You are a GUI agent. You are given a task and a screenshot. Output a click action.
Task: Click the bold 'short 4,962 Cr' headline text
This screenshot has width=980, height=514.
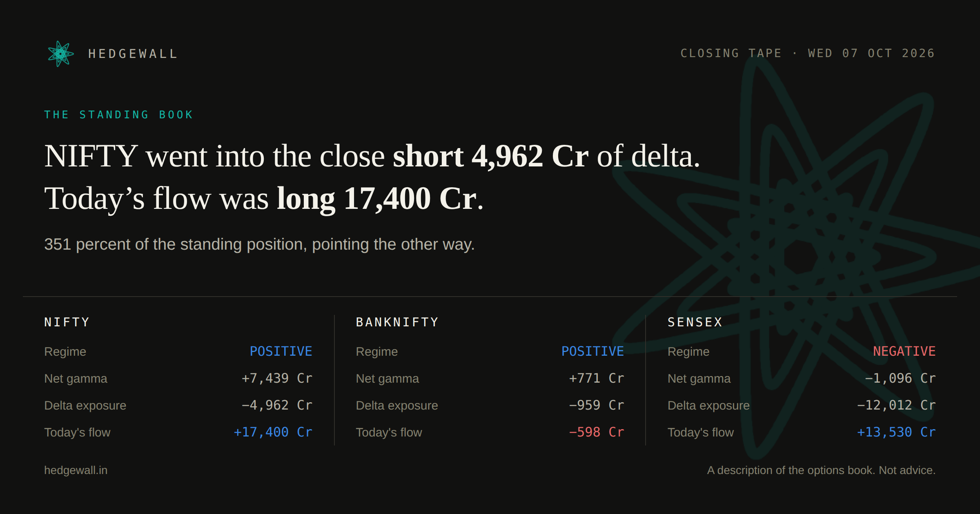click(490, 156)
